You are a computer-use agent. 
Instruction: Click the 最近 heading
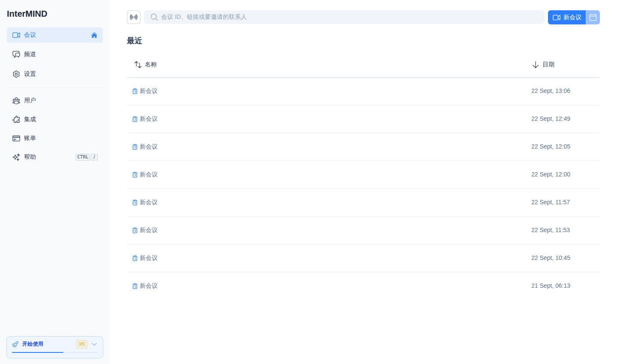click(x=135, y=41)
